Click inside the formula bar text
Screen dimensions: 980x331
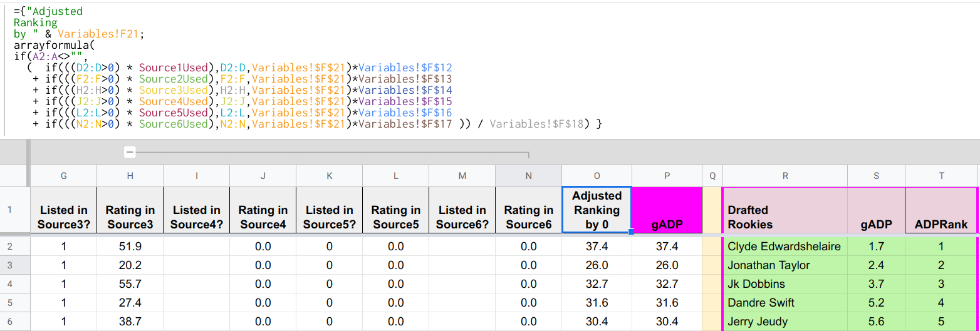tap(251, 69)
